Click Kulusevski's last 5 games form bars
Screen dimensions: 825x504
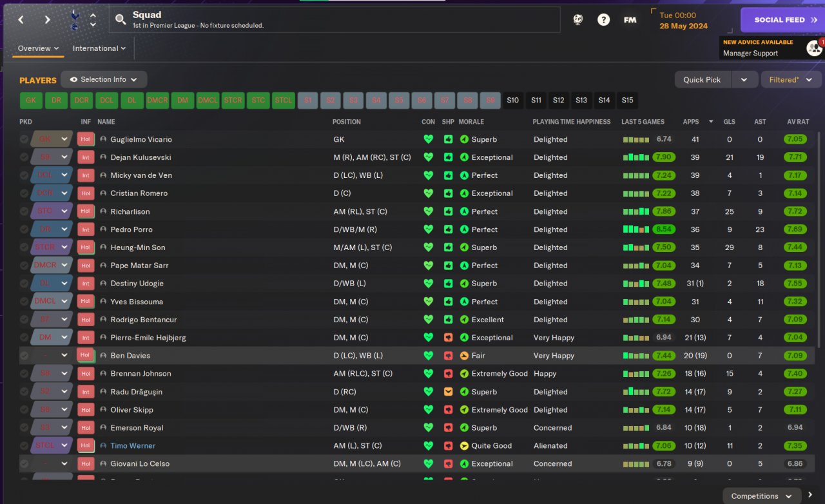coord(636,157)
